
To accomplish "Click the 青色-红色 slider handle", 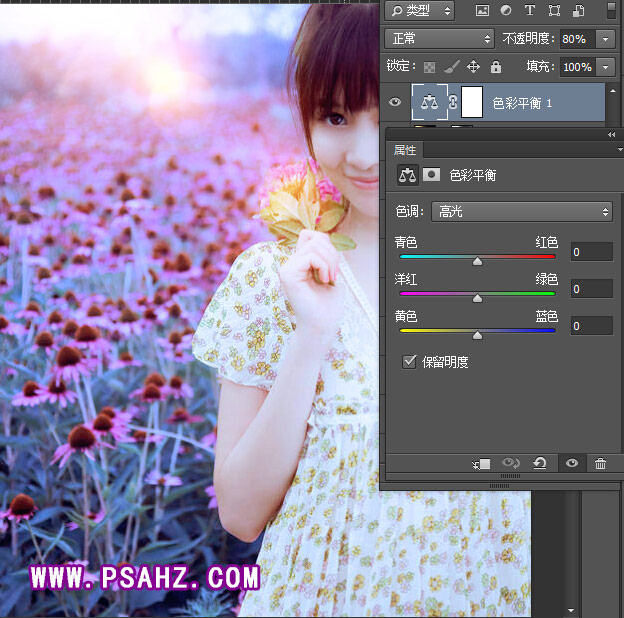I will [477, 260].
